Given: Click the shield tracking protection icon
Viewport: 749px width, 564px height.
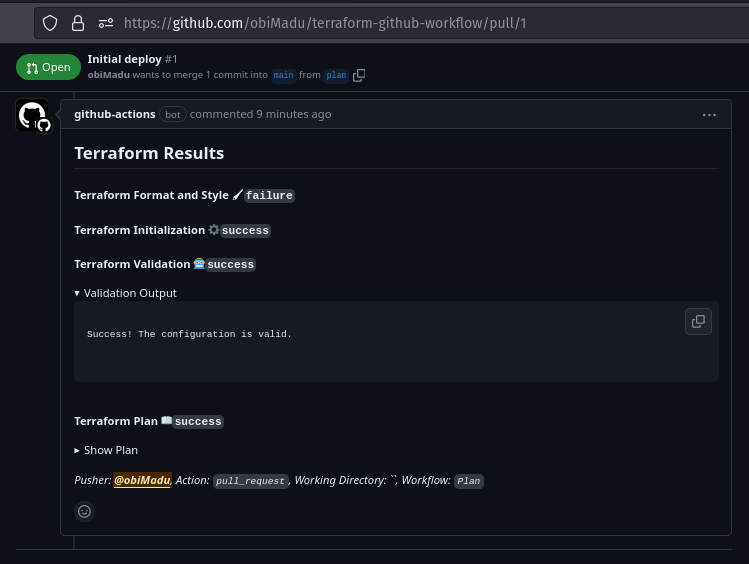Looking at the screenshot, I should [50, 23].
